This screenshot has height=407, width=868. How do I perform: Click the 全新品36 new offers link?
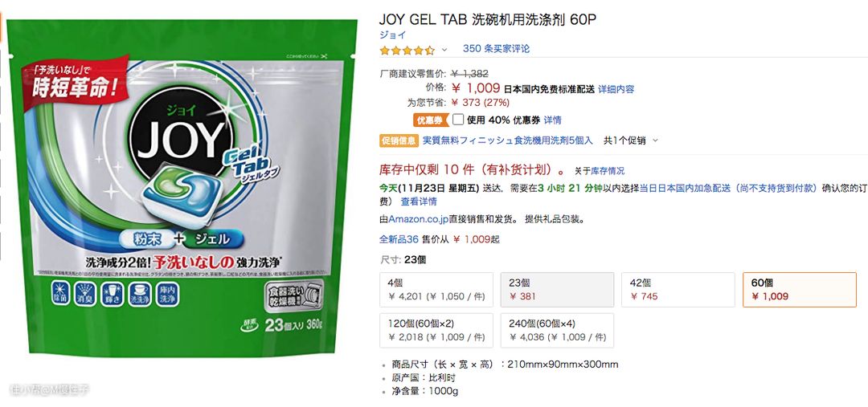(x=399, y=239)
